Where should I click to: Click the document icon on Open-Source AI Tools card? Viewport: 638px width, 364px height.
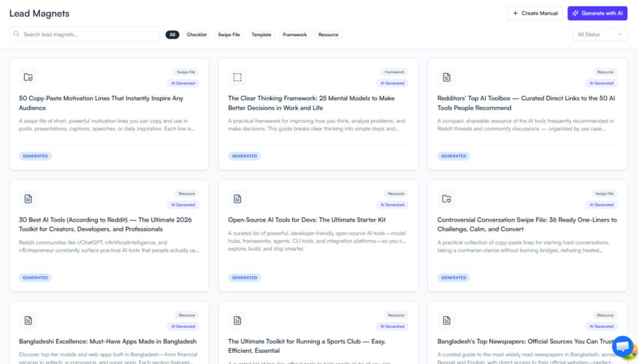pyautogui.click(x=237, y=199)
